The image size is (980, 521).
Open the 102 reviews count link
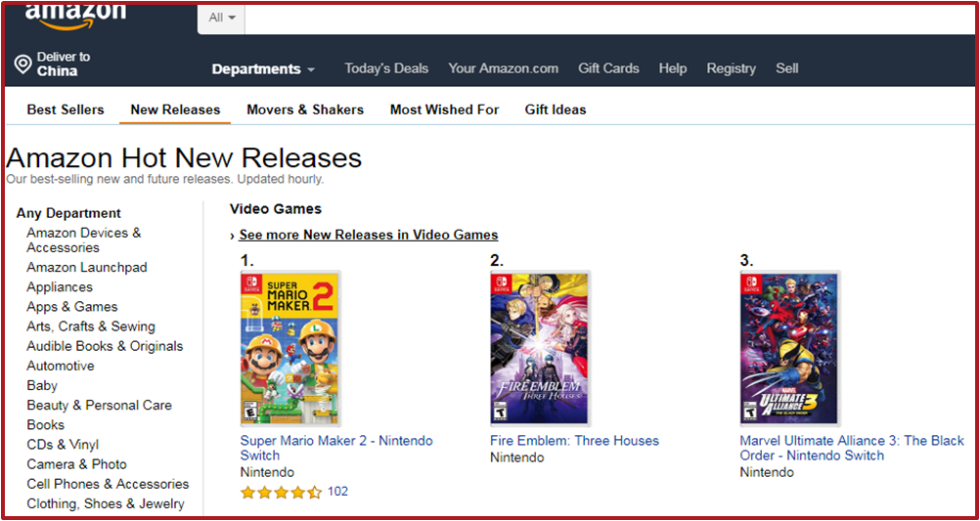pyautogui.click(x=337, y=492)
